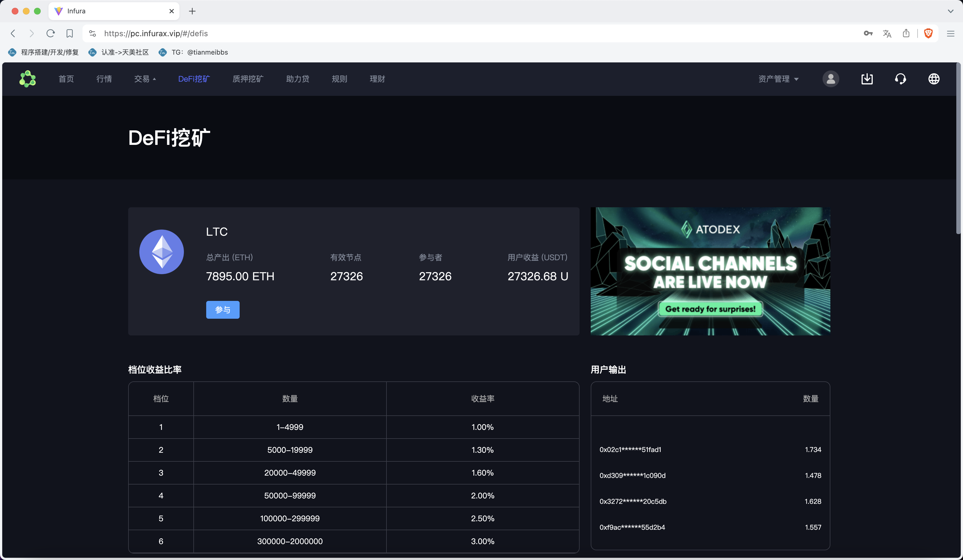963x560 pixels.
Task: Select the DeFi挖矿 nav item
Action: point(194,79)
